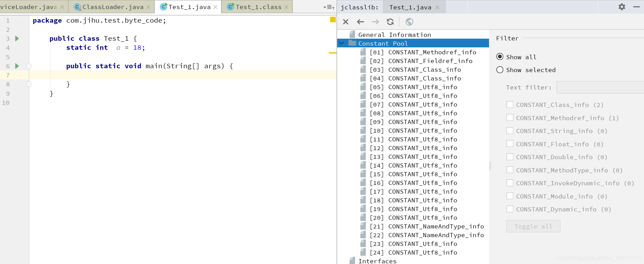The image size is (644, 264).
Task: Collapse the Constant Pool tree node
Action: [x=342, y=44]
